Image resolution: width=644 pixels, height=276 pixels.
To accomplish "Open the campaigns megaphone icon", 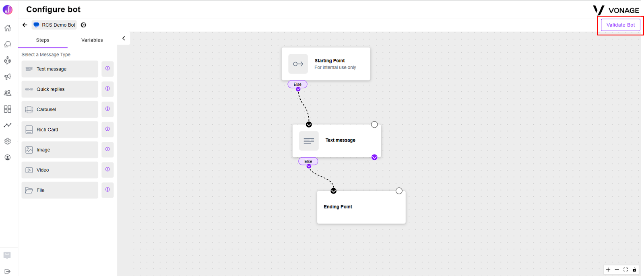I will [7, 76].
